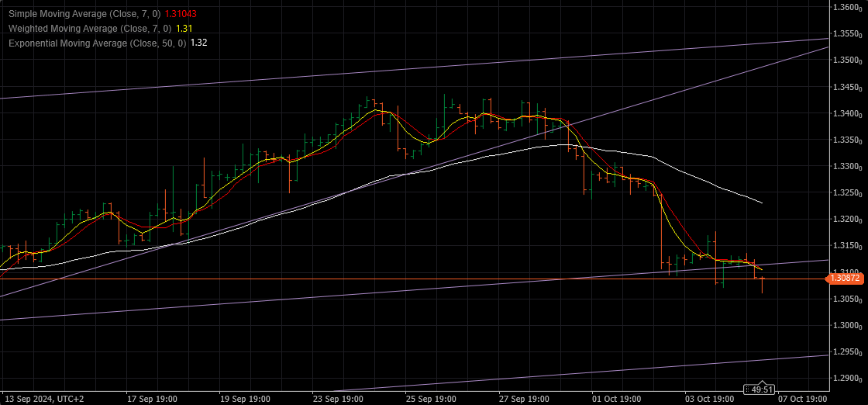
Task: Click the candle countdown timer 49:51
Action: [759, 389]
